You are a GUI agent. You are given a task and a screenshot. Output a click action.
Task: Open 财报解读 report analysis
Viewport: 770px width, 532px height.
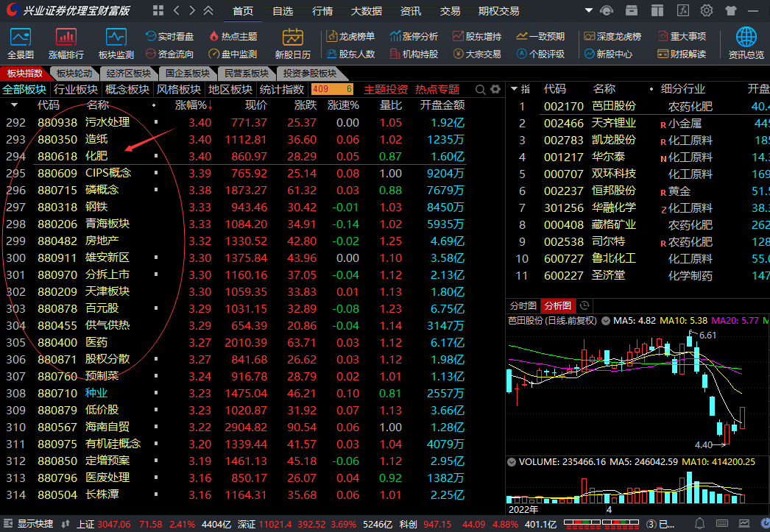click(682, 54)
